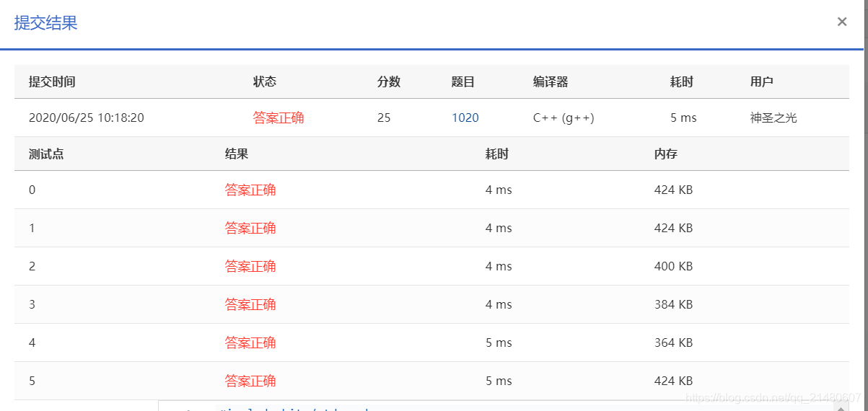Click the 状态 column header
Screen dimensions: 868x411
[265, 81]
